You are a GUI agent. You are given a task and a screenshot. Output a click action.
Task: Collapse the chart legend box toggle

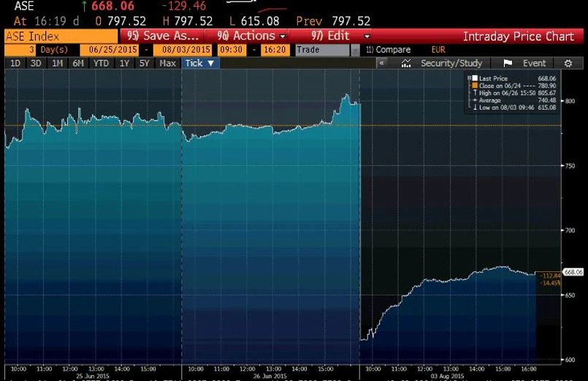[469, 78]
